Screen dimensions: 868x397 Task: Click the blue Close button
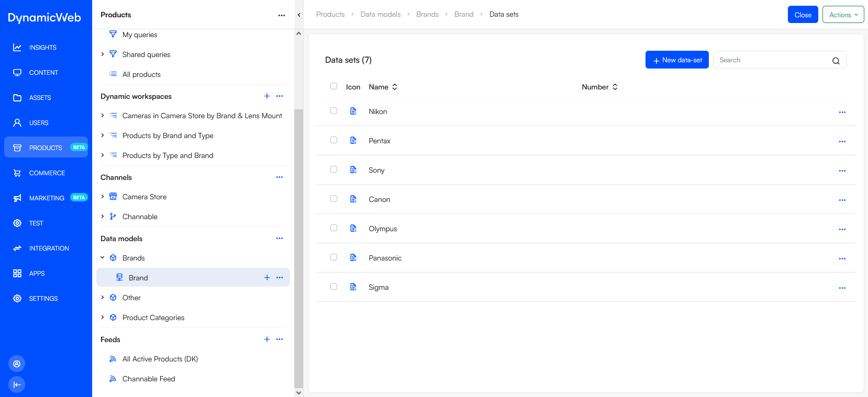tap(803, 15)
